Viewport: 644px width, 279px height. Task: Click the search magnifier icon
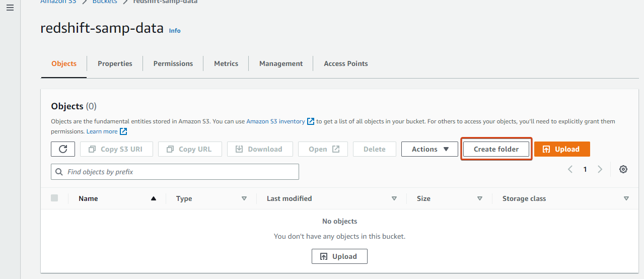59,172
